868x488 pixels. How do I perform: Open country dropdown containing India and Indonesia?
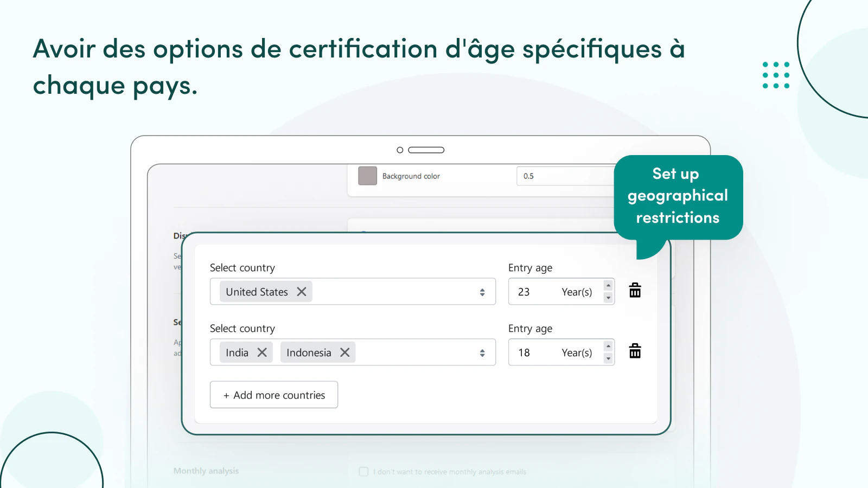353,352
